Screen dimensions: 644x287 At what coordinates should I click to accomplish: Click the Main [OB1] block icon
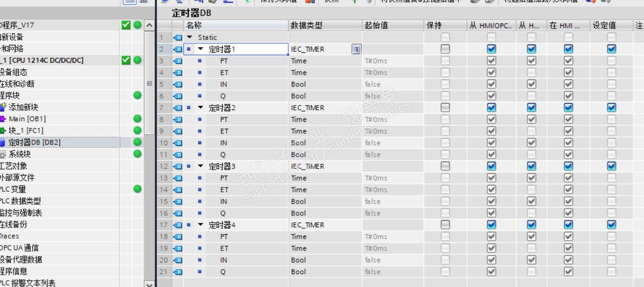3,119
